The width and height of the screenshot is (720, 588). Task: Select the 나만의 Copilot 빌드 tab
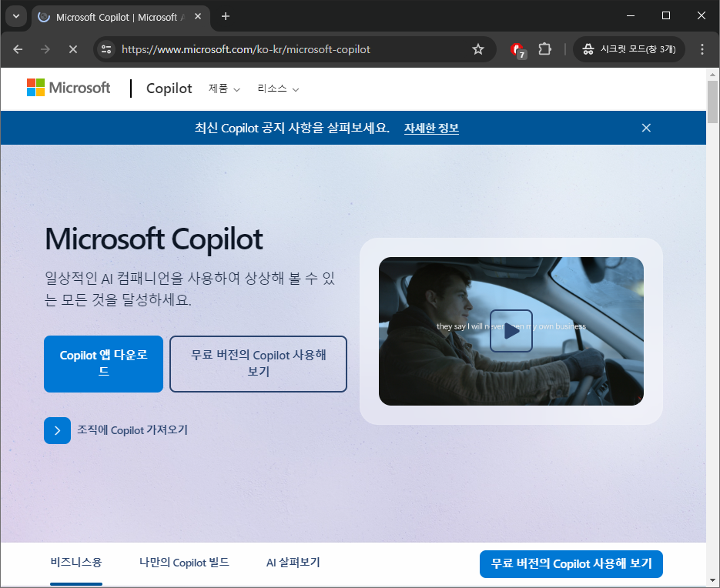pos(184,563)
